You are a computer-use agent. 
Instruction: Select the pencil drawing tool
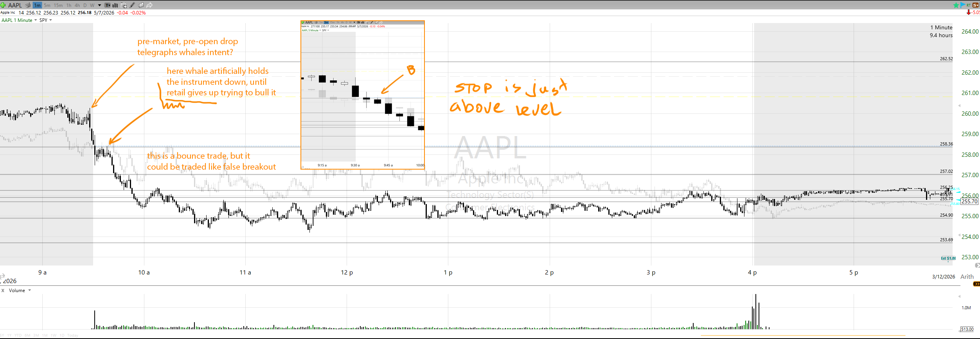click(x=132, y=5)
